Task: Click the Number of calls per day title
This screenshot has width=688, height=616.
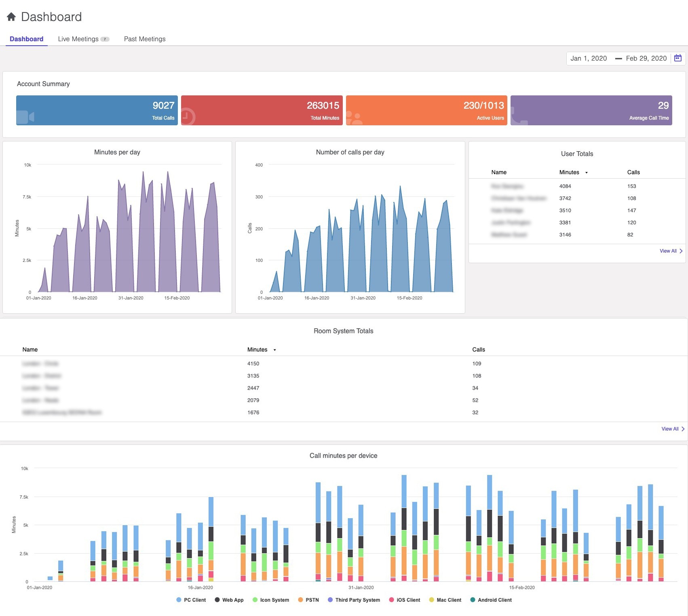Action: [350, 152]
